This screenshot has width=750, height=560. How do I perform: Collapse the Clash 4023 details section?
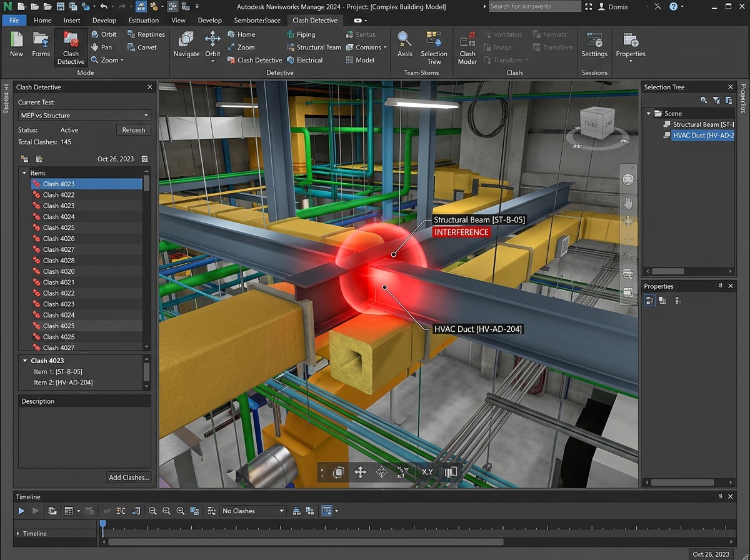tap(25, 361)
